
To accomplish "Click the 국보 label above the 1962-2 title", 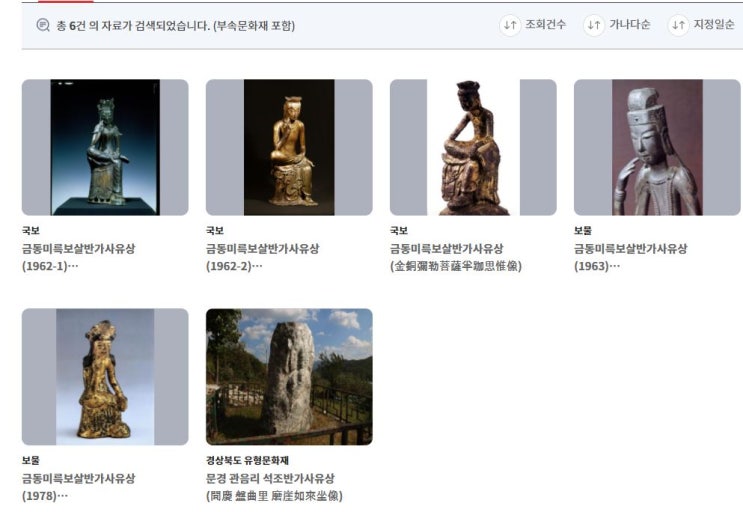I will (x=215, y=231).
